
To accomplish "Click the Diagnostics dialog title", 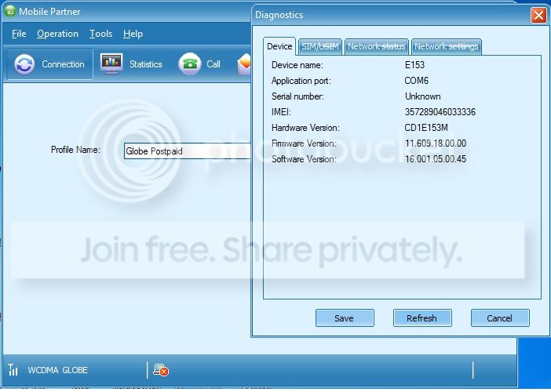I will [x=279, y=15].
